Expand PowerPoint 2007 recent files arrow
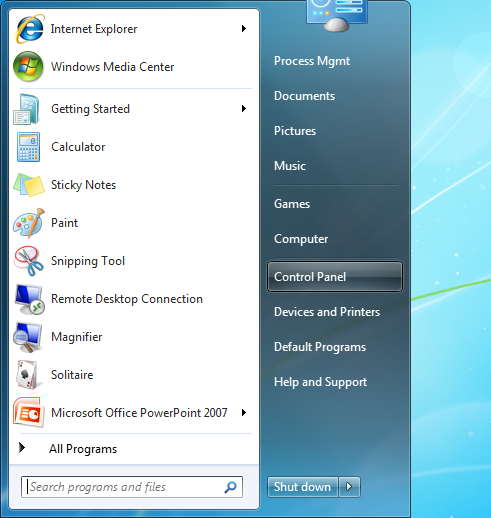The height and width of the screenshot is (518, 491). pos(244,413)
